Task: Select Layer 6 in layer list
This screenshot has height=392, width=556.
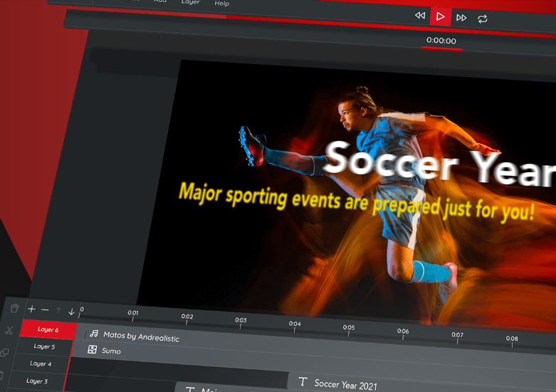Action: point(48,329)
